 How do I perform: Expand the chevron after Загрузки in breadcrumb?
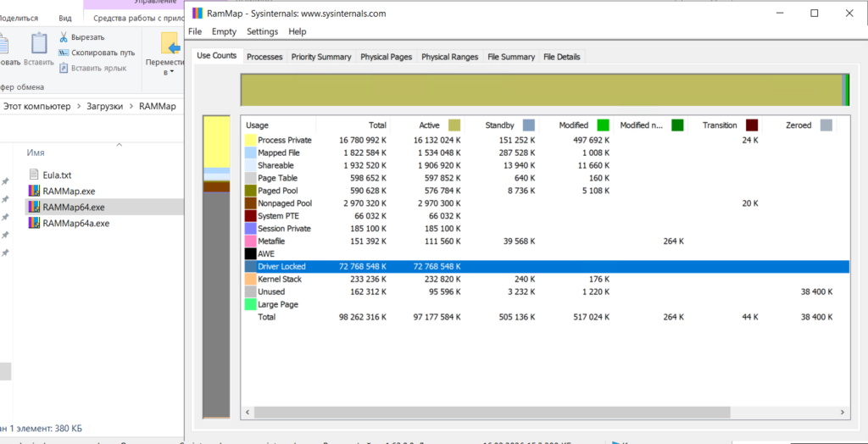[x=131, y=107]
